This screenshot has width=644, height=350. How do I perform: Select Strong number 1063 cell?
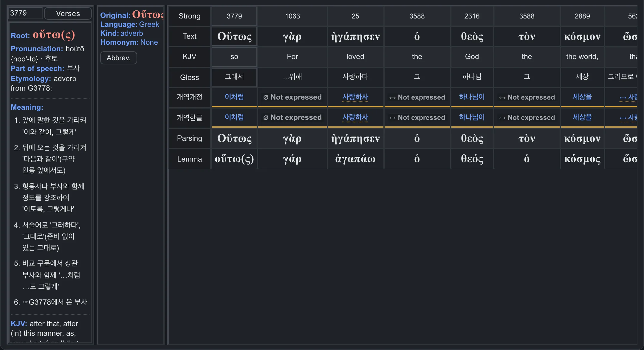pyautogui.click(x=292, y=16)
